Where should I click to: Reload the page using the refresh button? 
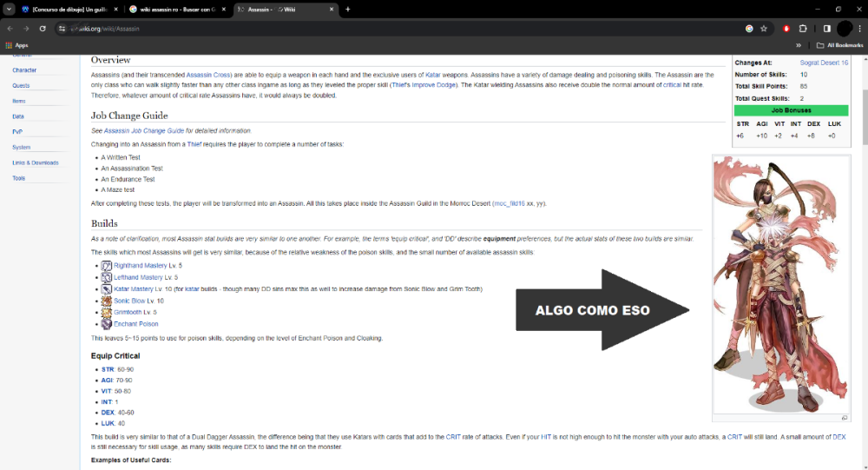tap(43, 29)
